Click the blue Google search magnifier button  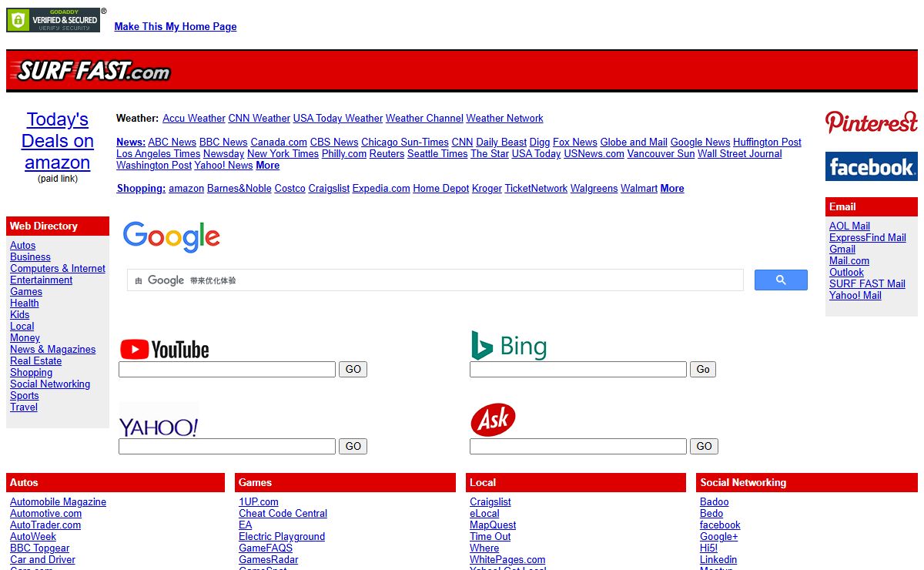point(781,280)
